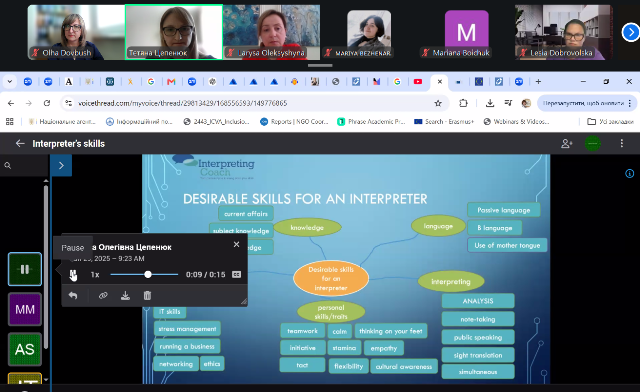Show slide info via blue info icon
This screenshot has height=392, width=640.
629,174
